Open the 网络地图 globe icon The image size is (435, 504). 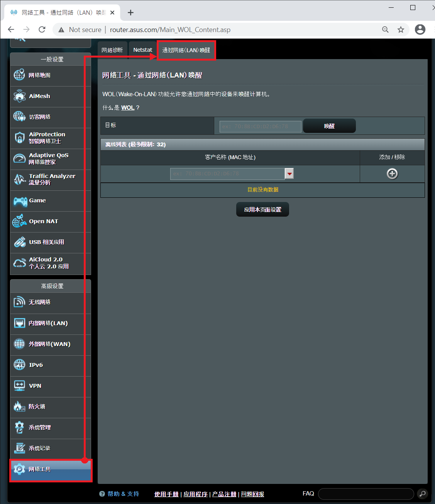tap(19, 75)
